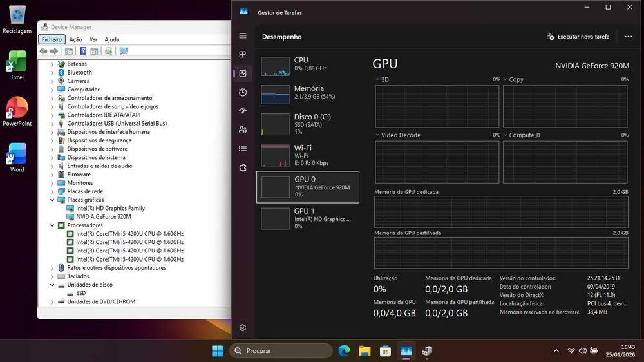Click Device Manager help toolbar icon
The image size is (644, 362).
point(83,51)
